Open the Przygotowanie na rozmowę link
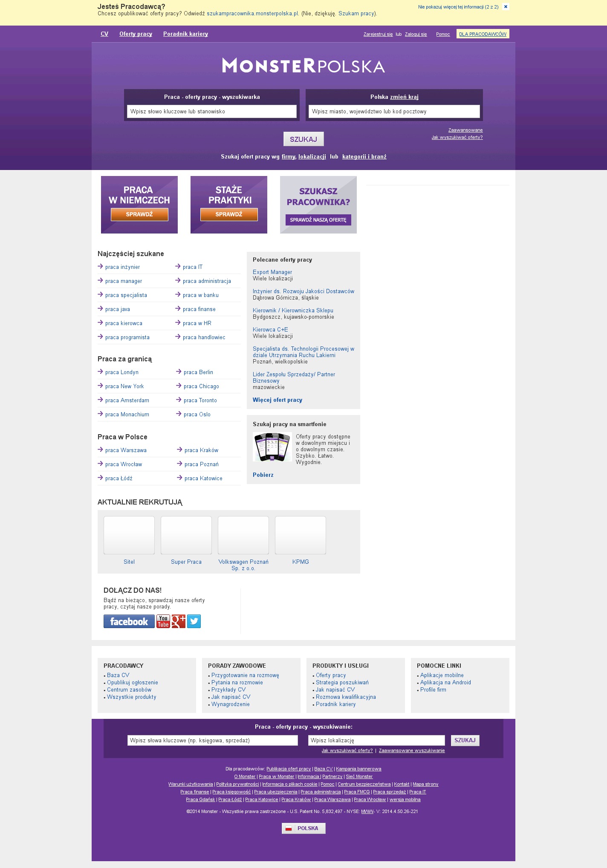The image size is (607, 868). click(x=245, y=675)
